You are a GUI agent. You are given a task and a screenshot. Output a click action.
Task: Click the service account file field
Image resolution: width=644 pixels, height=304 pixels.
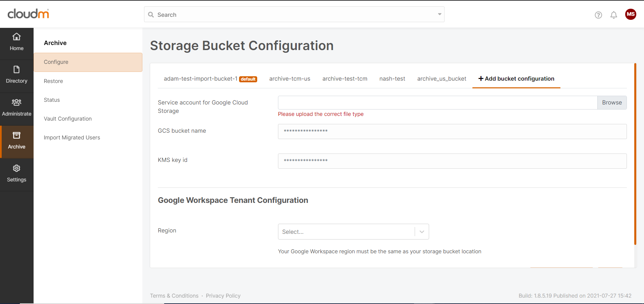438,102
